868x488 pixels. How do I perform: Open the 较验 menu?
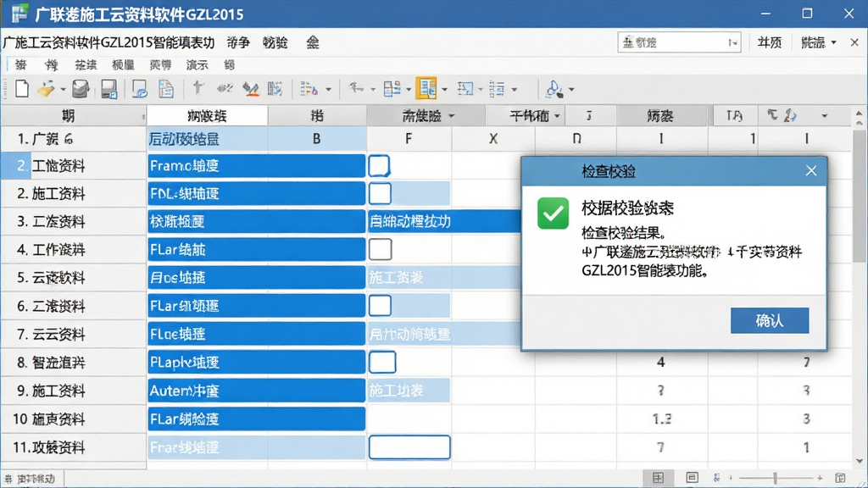click(275, 42)
